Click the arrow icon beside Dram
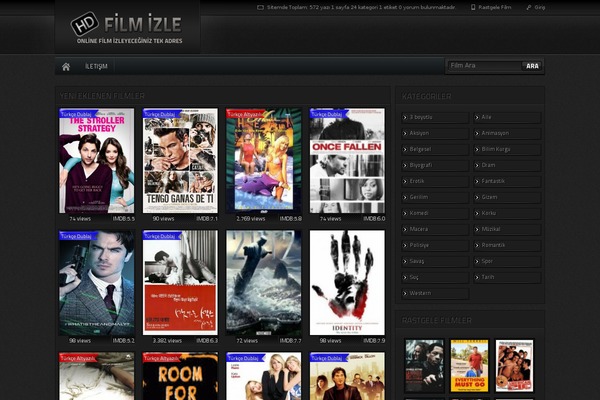Image resolution: width=600 pixels, height=400 pixels. tap(477, 166)
